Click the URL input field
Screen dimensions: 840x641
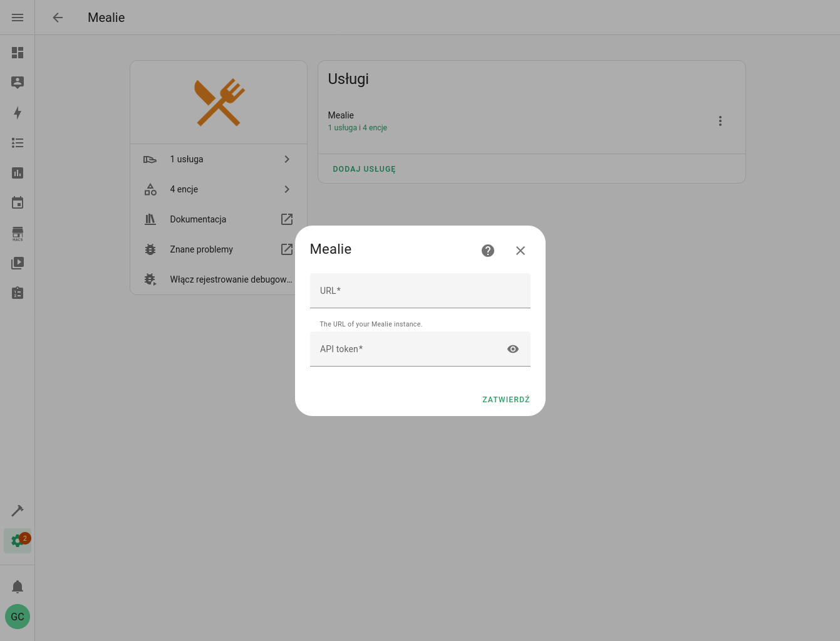tap(420, 291)
